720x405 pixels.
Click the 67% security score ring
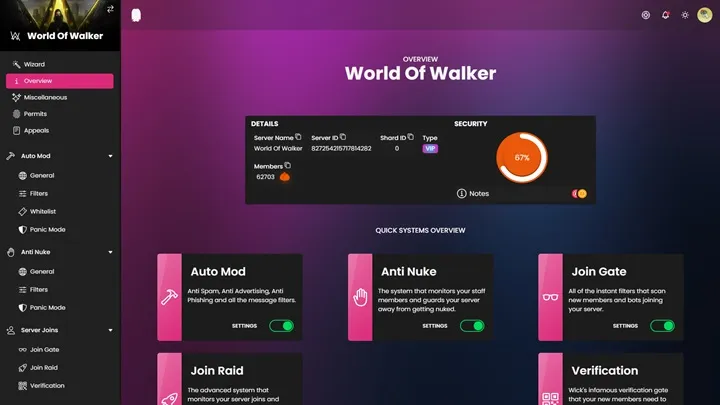click(521, 158)
